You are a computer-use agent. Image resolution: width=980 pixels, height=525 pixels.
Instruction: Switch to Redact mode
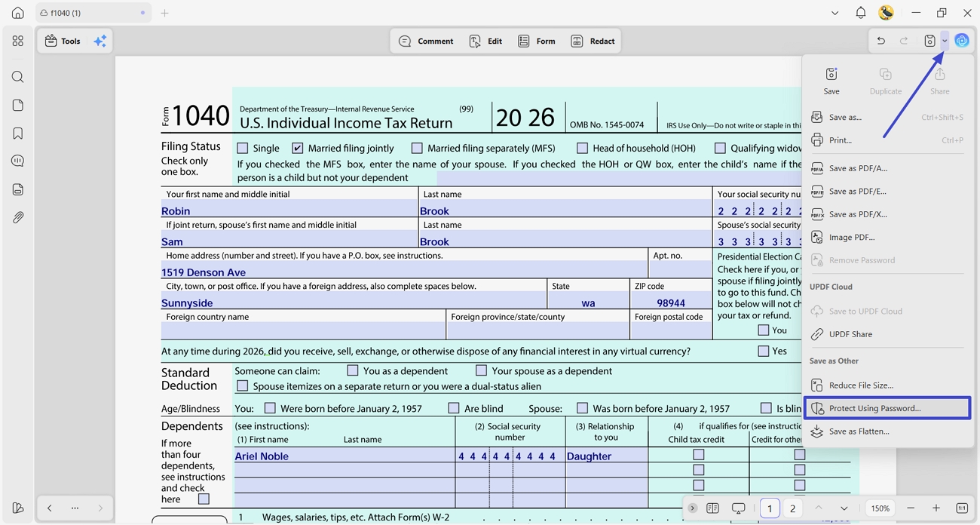tap(593, 41)
